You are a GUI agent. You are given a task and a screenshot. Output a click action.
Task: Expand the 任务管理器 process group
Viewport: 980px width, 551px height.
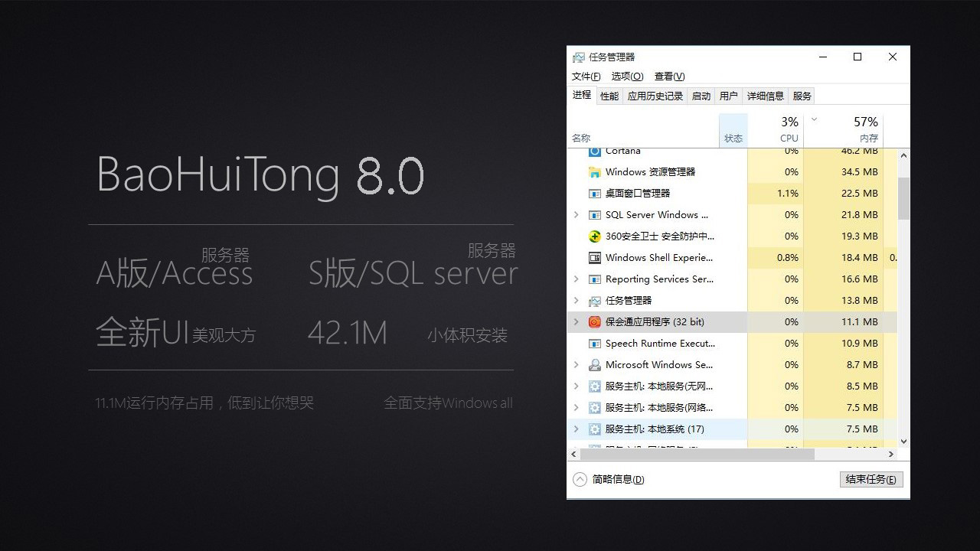[577, 301]
